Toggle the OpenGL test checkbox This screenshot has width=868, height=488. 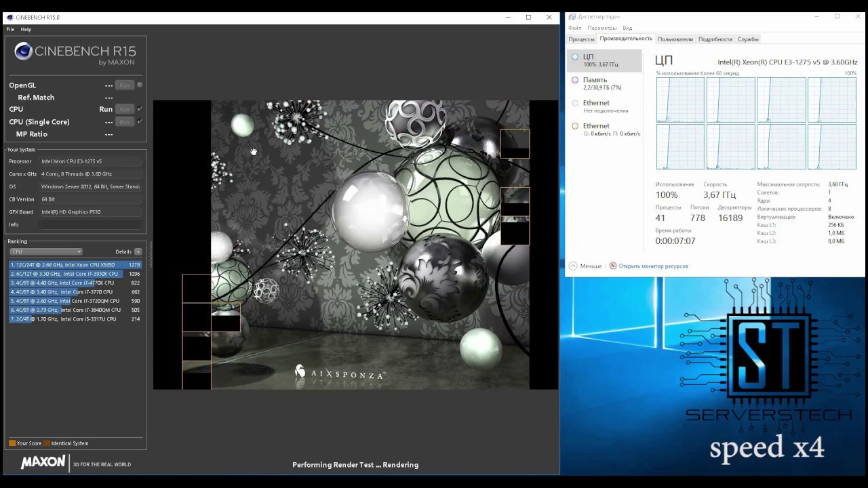(x=140, y=85)
